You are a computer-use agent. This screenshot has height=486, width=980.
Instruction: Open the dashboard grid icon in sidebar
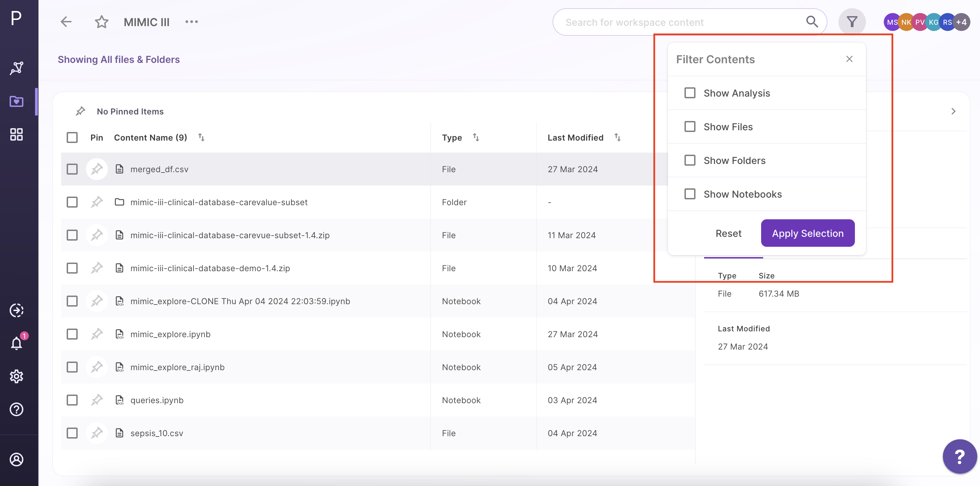point(16,134)
